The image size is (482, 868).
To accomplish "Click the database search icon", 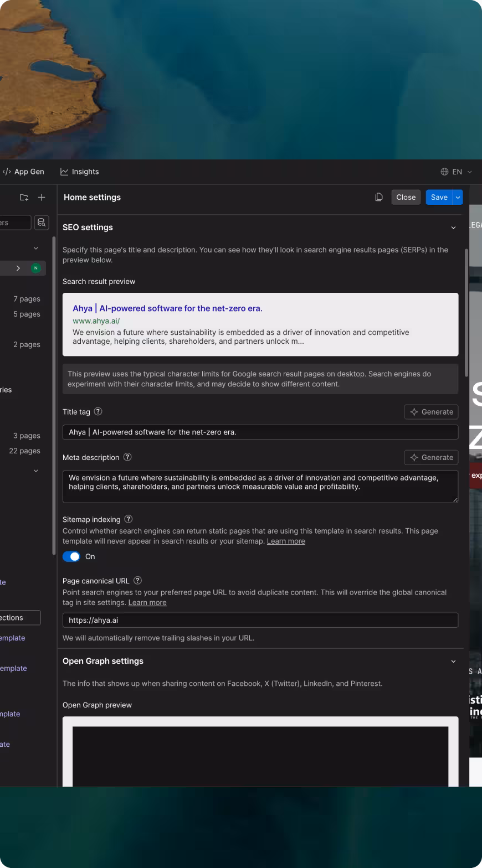I will 42,223.
